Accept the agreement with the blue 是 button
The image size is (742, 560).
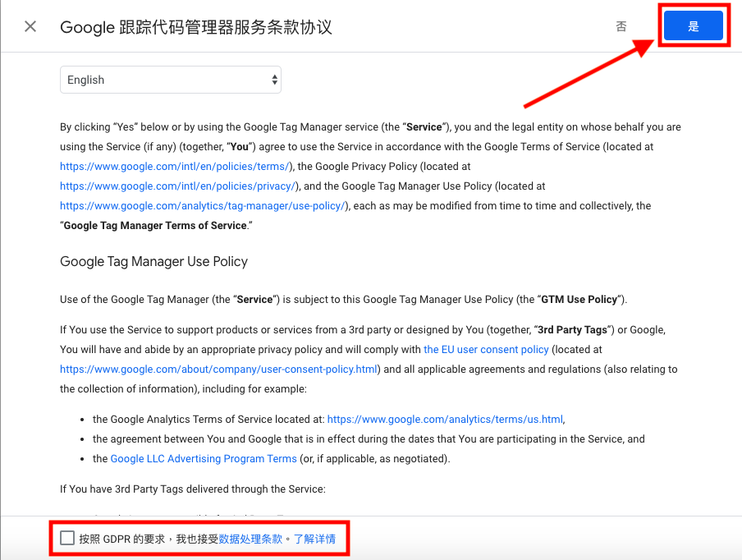694,26
